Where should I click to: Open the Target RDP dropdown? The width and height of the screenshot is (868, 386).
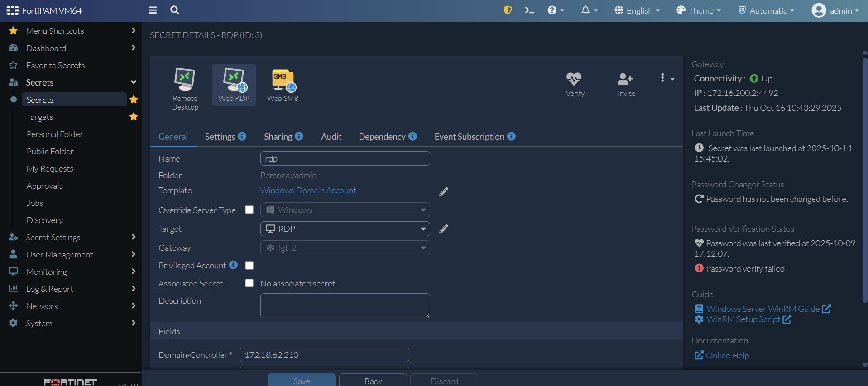[345, 229]
